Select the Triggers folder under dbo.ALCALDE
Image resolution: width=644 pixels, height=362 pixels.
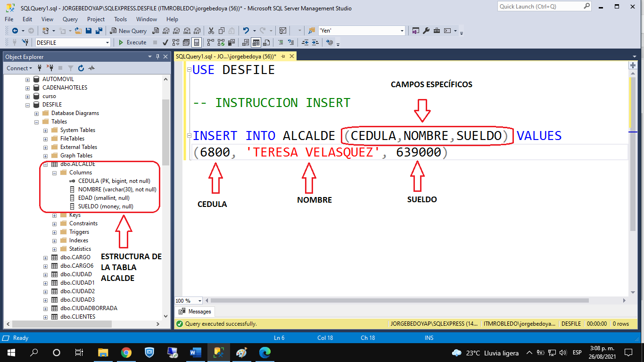tap(79, 232)
